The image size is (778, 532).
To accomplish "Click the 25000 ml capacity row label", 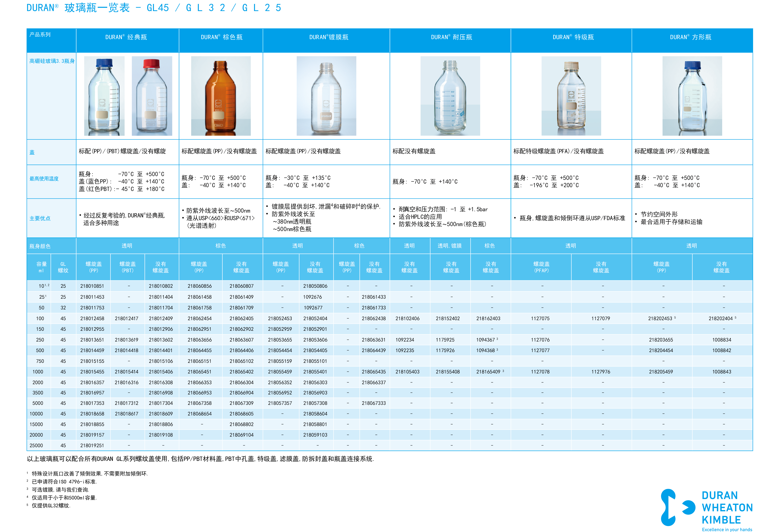I will point(36,446).
